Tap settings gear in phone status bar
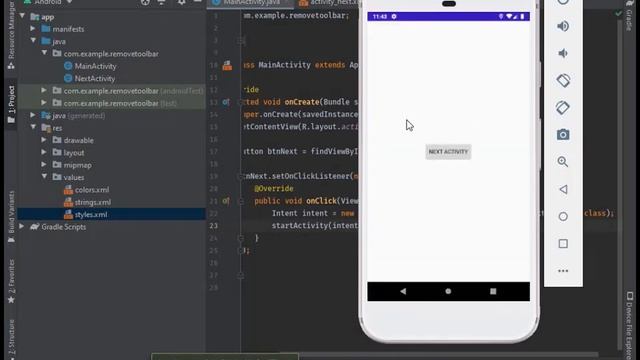 pyautogui.click(x=394, y=16)
